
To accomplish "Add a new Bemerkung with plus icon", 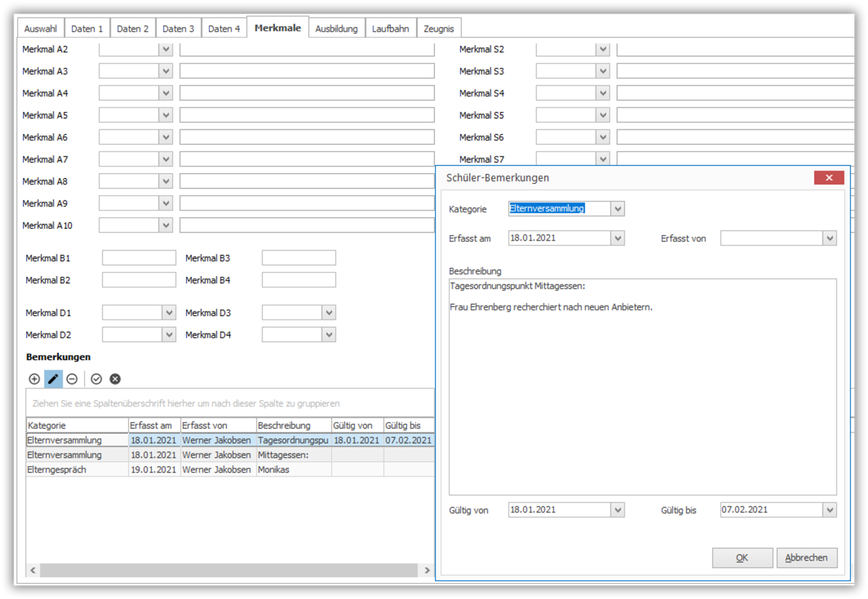I will click(35, 379).
